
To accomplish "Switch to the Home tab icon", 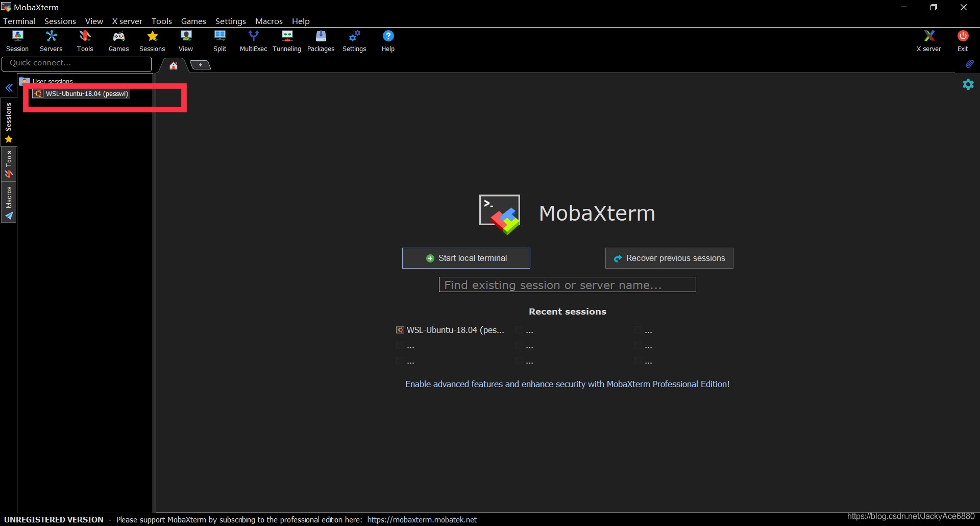I will coord(174,65).
